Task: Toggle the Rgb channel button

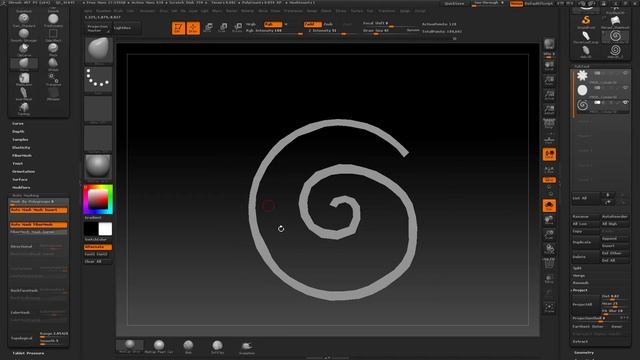Action: click(273, 24)
